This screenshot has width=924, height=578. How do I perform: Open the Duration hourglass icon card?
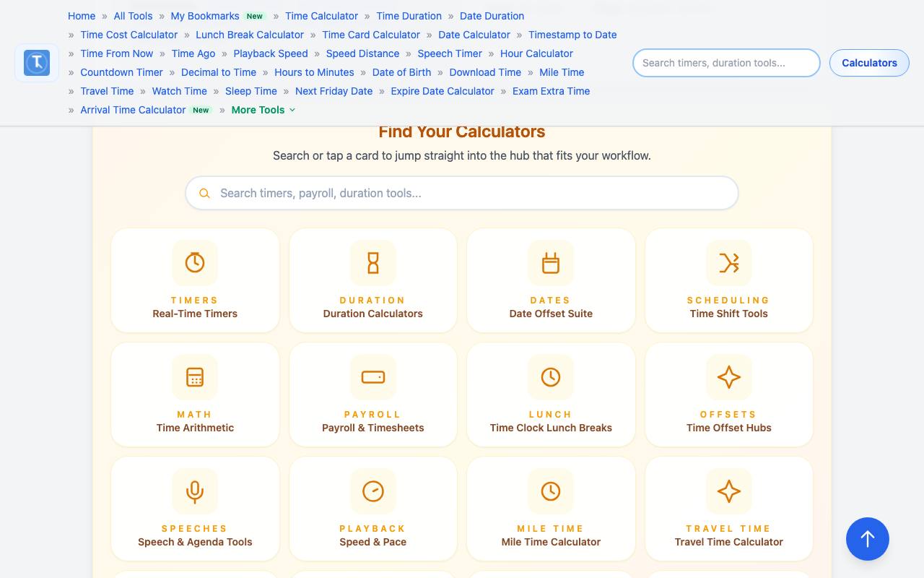[x=373, y=280]
